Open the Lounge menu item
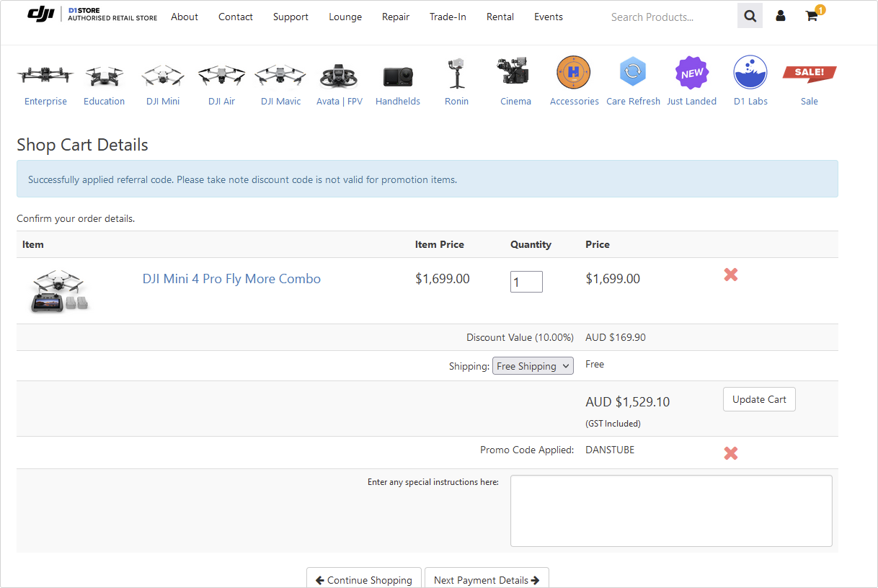878x588 pixels. coord(345,17)
